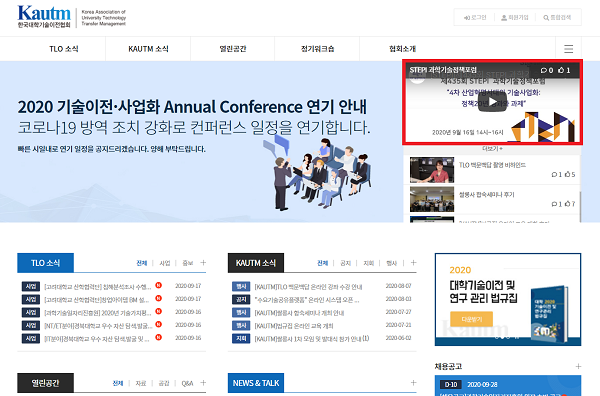Screen dimensions: 600x396
Task: Open the TLO 소식 main menu
Action: tap(64, 49)
